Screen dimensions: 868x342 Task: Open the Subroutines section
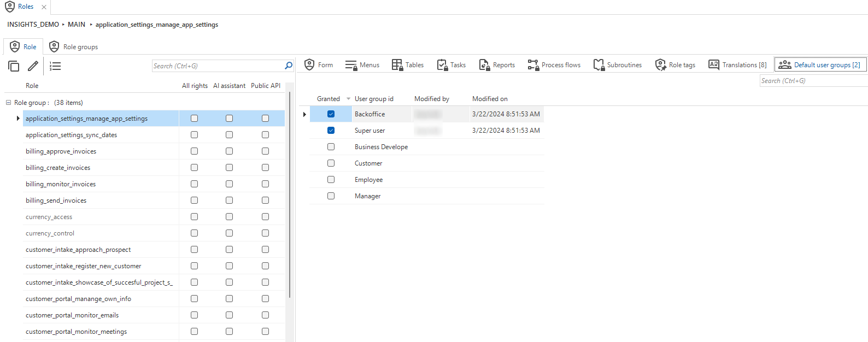[x=618, y=65]
